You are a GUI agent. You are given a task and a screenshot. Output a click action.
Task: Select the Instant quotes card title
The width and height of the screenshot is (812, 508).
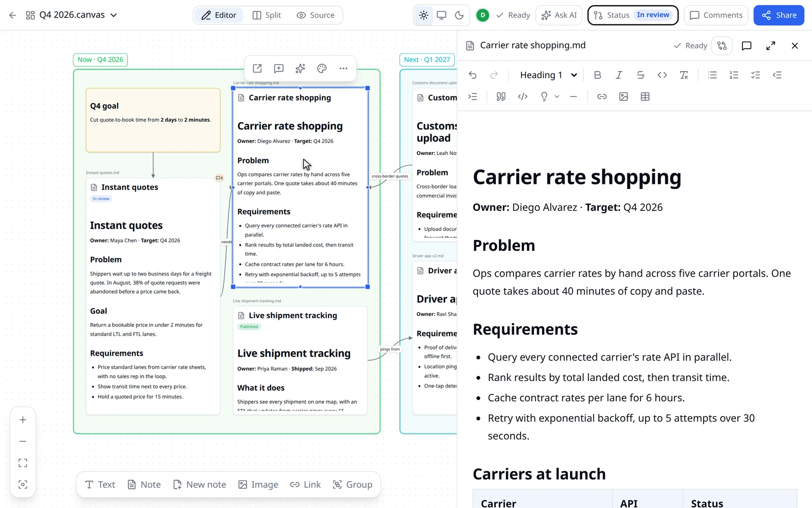tap(130, 187)
